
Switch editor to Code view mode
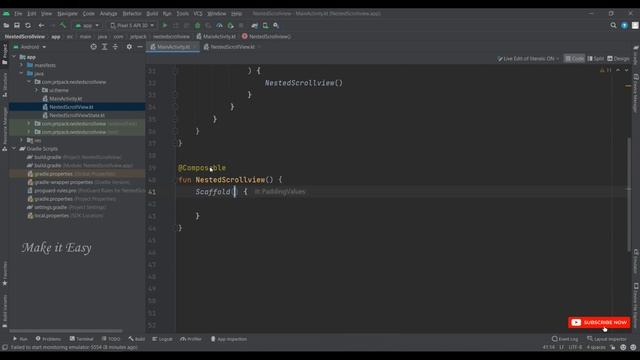click(x=574, y=59)
